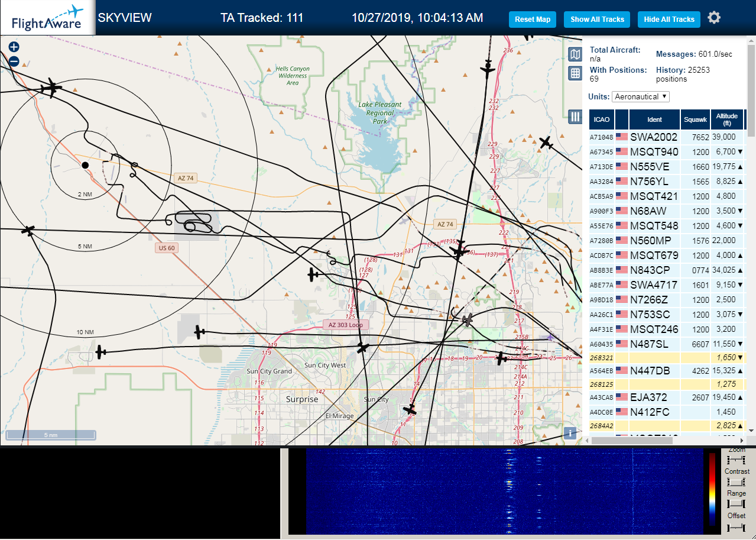Sort the table by Altitude (ft) column
This screenshot has height=540, width=756.
[x=727, y=119]
